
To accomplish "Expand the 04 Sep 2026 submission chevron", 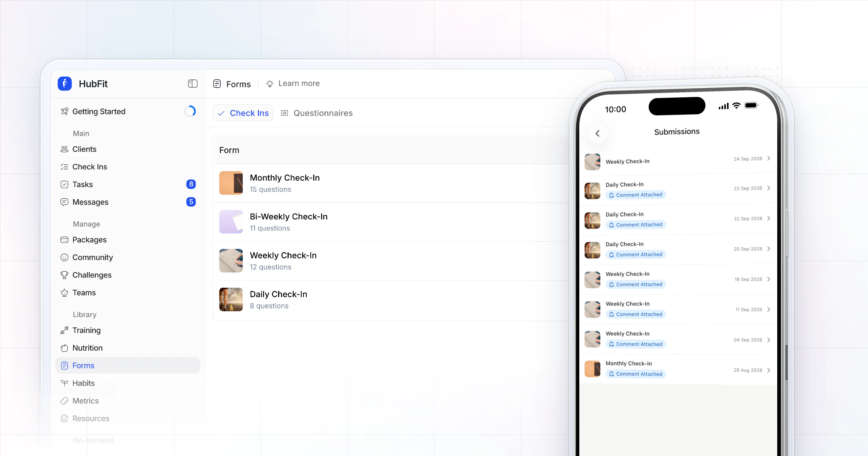I will tap(769, 340).
